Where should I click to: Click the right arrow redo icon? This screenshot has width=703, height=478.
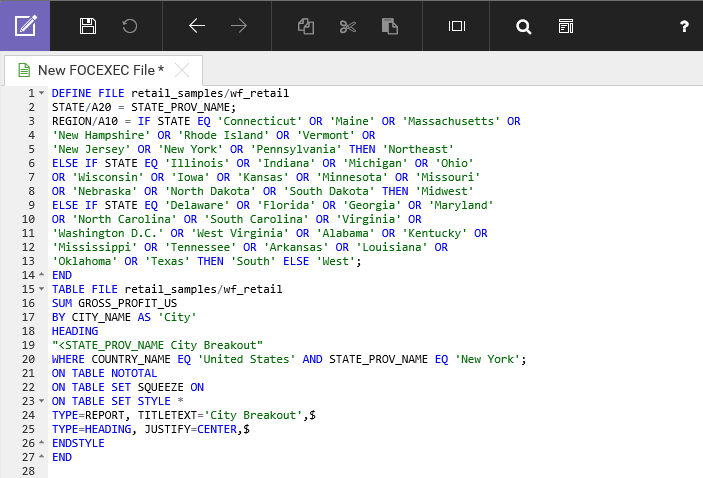coord(239,26)
